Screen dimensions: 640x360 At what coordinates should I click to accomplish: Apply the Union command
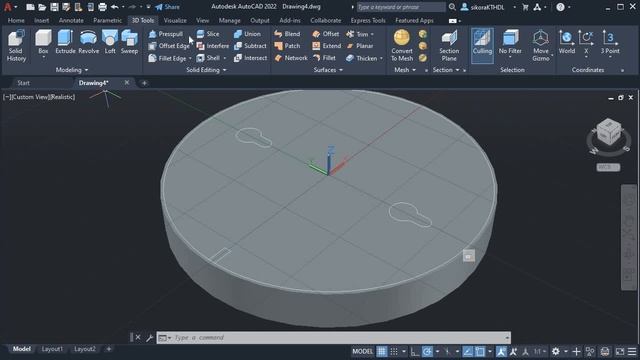247,34
